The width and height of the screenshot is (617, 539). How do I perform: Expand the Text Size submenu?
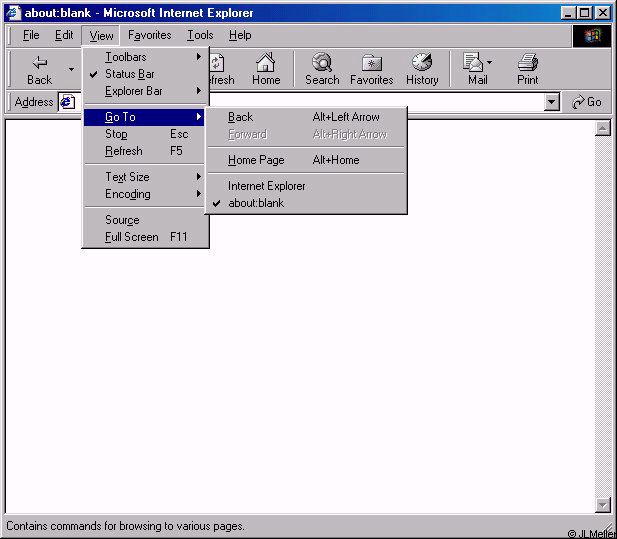[x=128, y=177]
